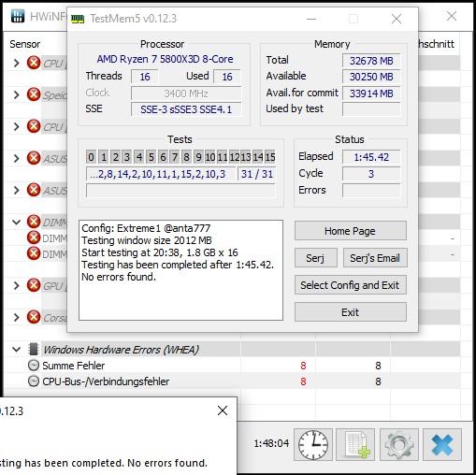Click the HWiNFO app icon in title bar
476x475 pixels.
(18, 16)
